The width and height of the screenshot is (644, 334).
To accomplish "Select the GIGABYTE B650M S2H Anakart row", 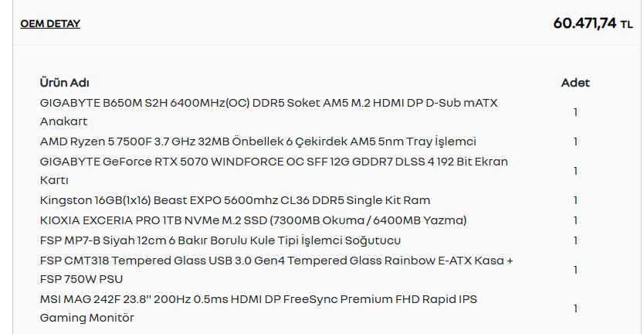I will point(315,112).
